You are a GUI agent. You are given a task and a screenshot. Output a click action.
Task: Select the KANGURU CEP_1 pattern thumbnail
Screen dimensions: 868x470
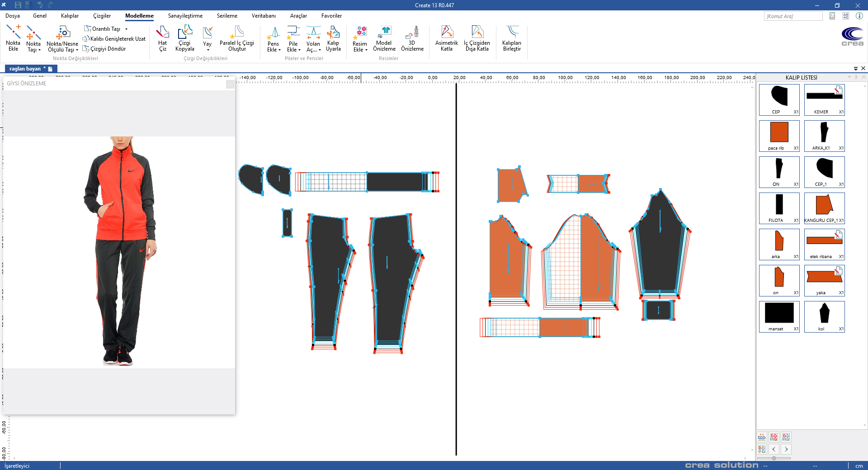824,208
